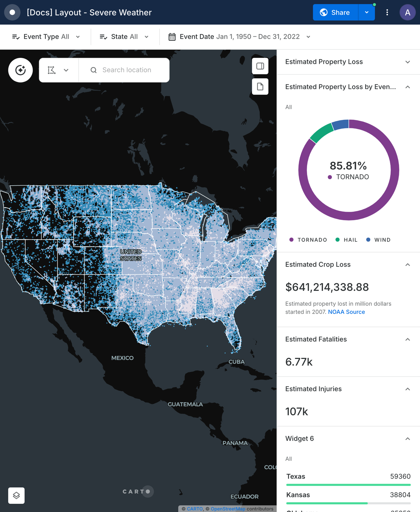Open the OpenStreetMap attribution link
The height and width of the screenshot is (512, 420).
[x=228, y=509]
